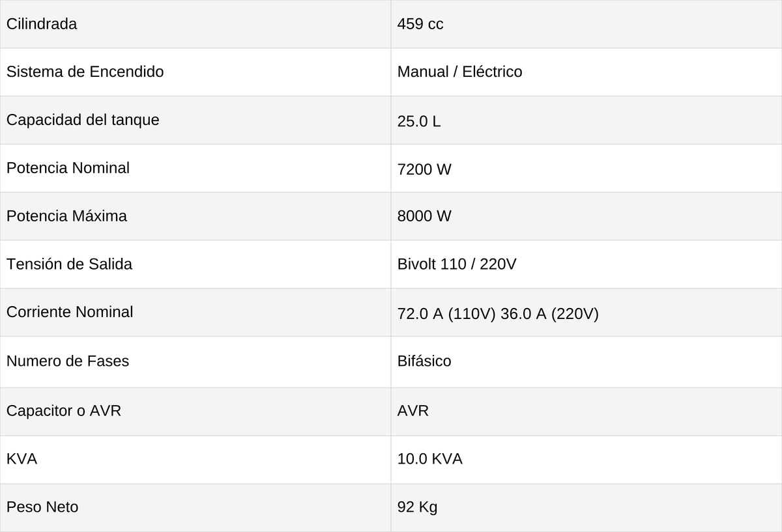Click the Potencia Máxima label
Image resolution: width=782 pixels, height=532 pixels.
[x=66, y=216]
